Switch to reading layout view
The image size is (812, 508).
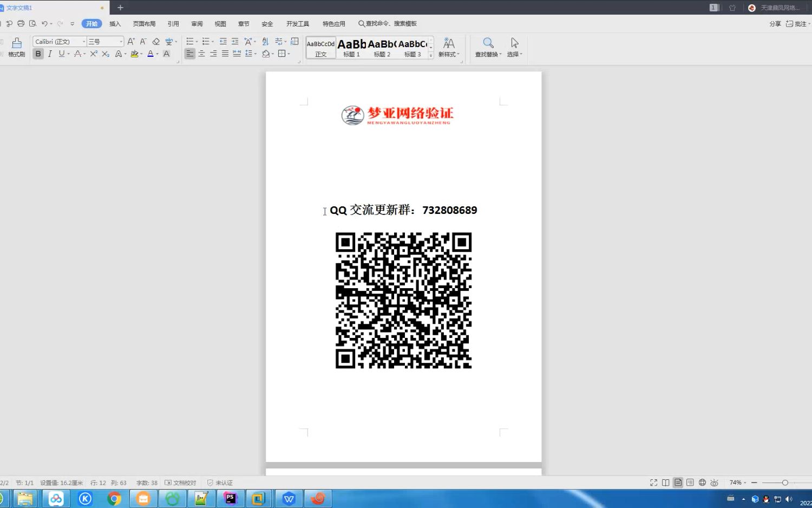click(666, 483)
